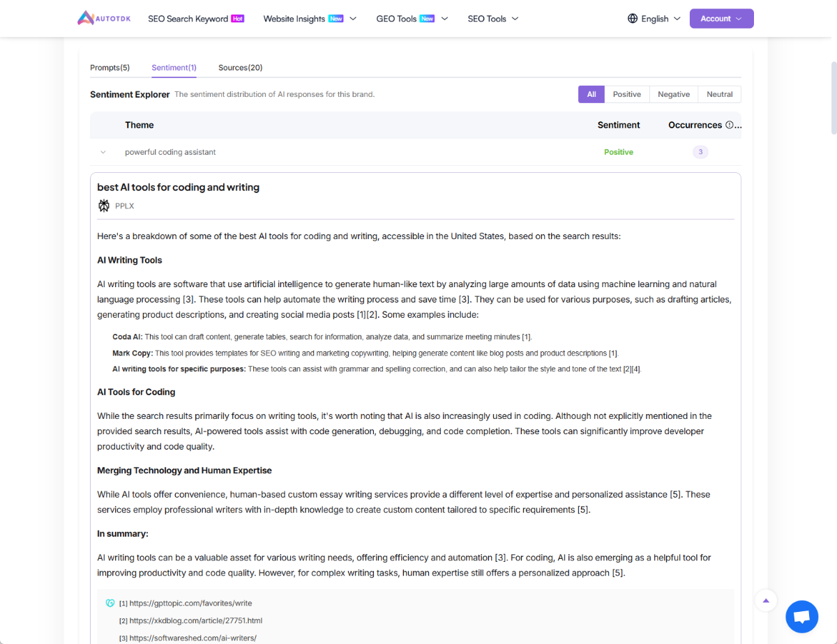837x644 pixels.
Task: Switch to the Prompts(5) tab
Action: [110, 68]
